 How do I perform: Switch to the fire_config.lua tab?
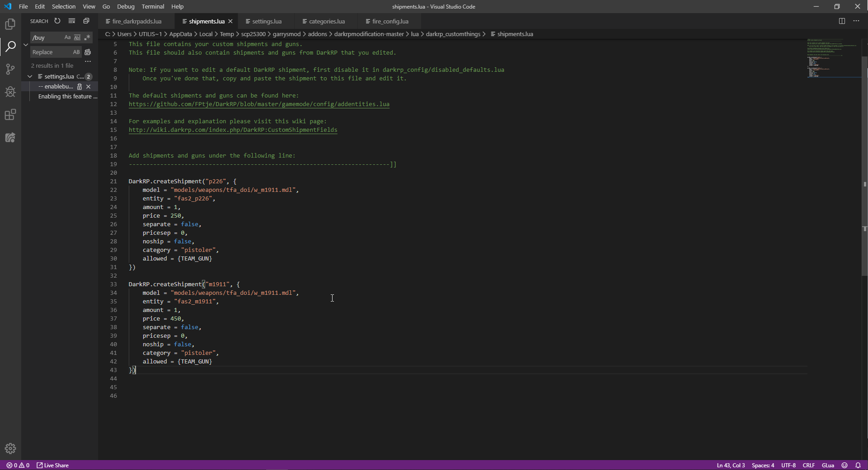click(x=390, y=21)
